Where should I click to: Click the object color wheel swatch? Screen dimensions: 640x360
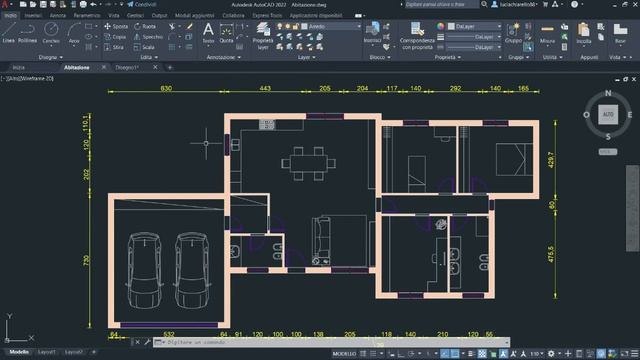coord(440,26)
